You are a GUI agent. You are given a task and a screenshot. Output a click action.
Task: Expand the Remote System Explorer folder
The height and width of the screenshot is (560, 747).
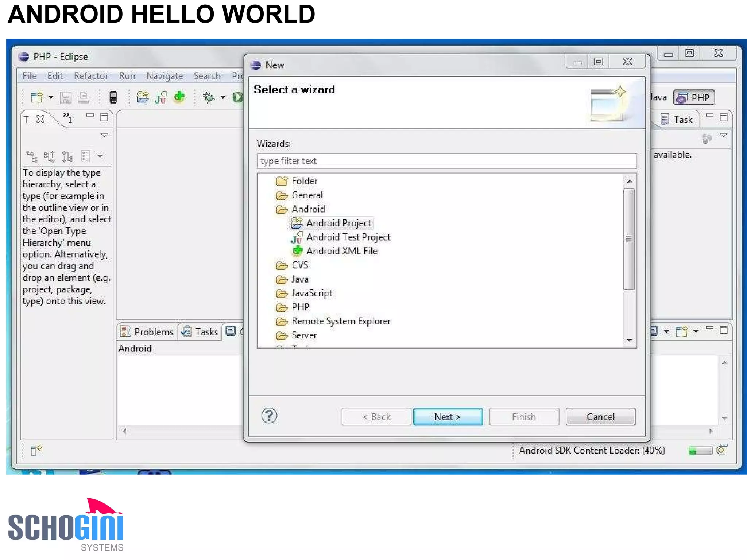(x=333, y=321)
